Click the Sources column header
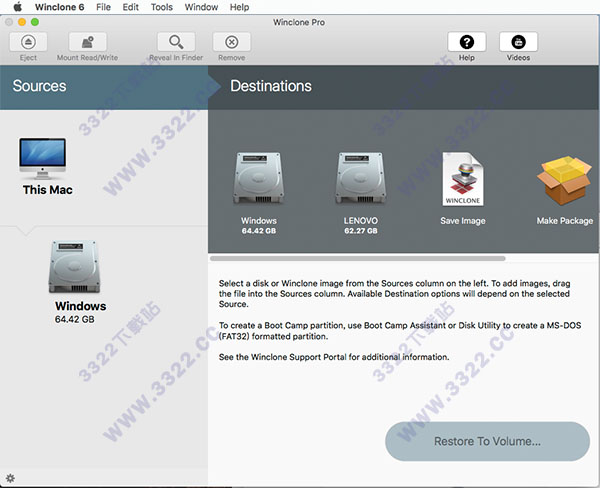Image resolution: width=600 pixels, height=488 pixels. [x=104, y=87]
